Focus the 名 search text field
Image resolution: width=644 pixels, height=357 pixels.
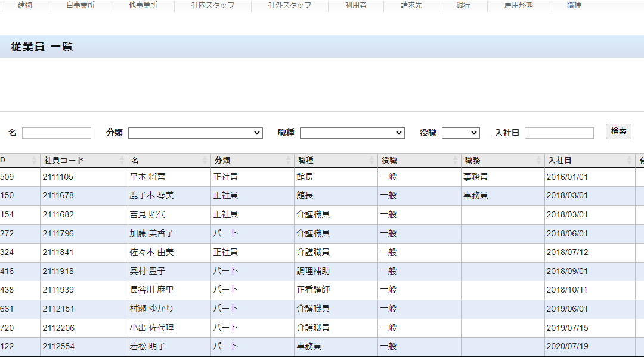pyautogui.click(x=57, y=133)
